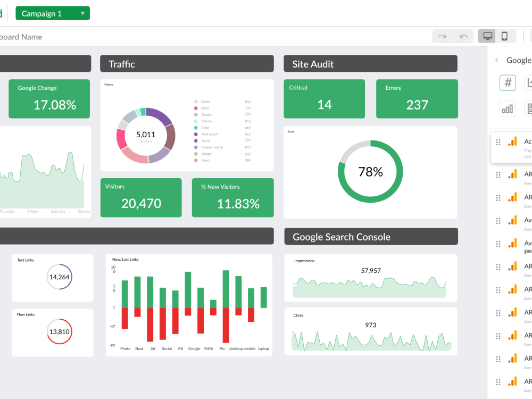Click the Pin bar label
532x399 pixels.
coord(222,349)
